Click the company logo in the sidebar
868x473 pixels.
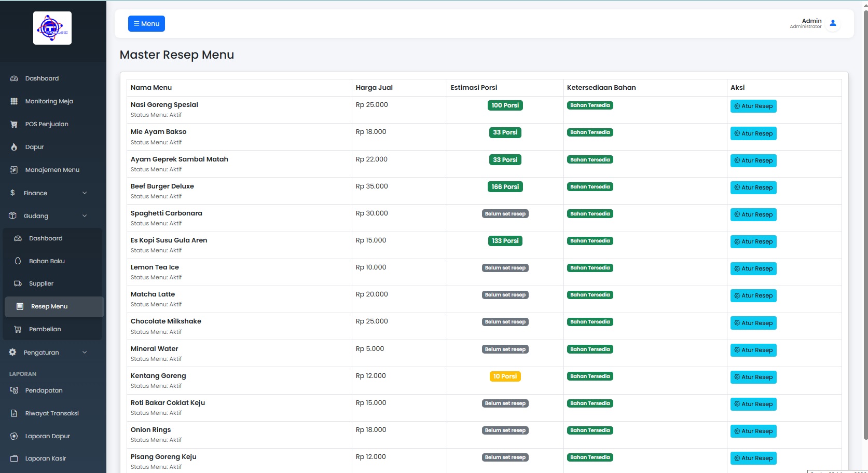(52, 28)
